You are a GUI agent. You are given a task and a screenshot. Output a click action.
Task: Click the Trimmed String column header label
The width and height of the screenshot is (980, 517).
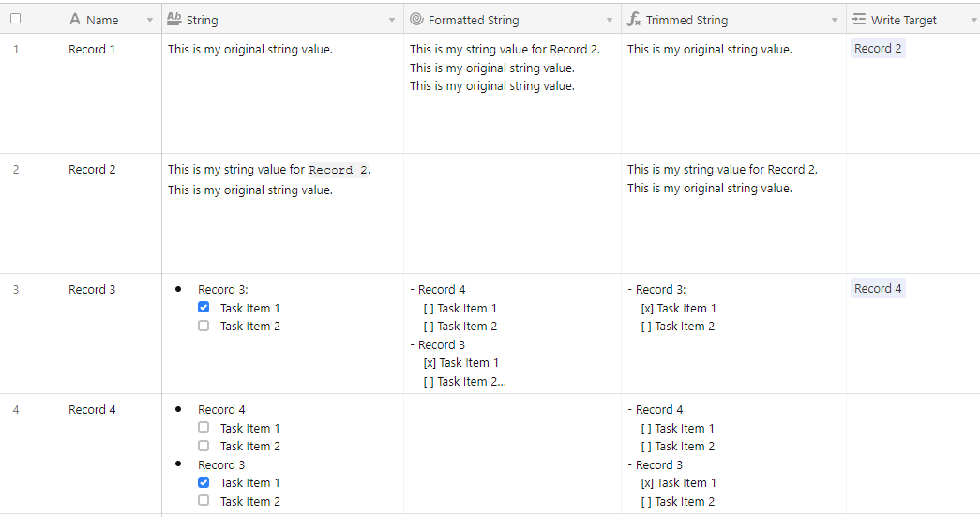(686, 20)
